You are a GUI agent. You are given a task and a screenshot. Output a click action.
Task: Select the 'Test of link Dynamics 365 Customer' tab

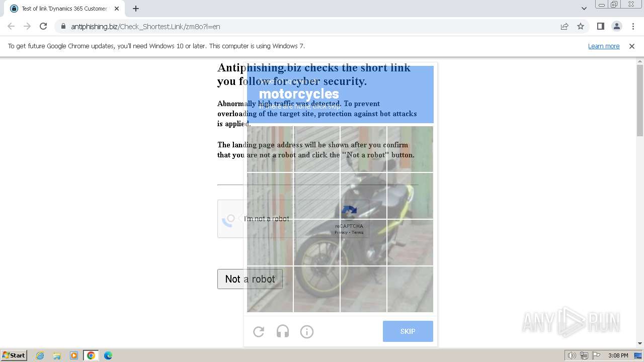point(64,9)
